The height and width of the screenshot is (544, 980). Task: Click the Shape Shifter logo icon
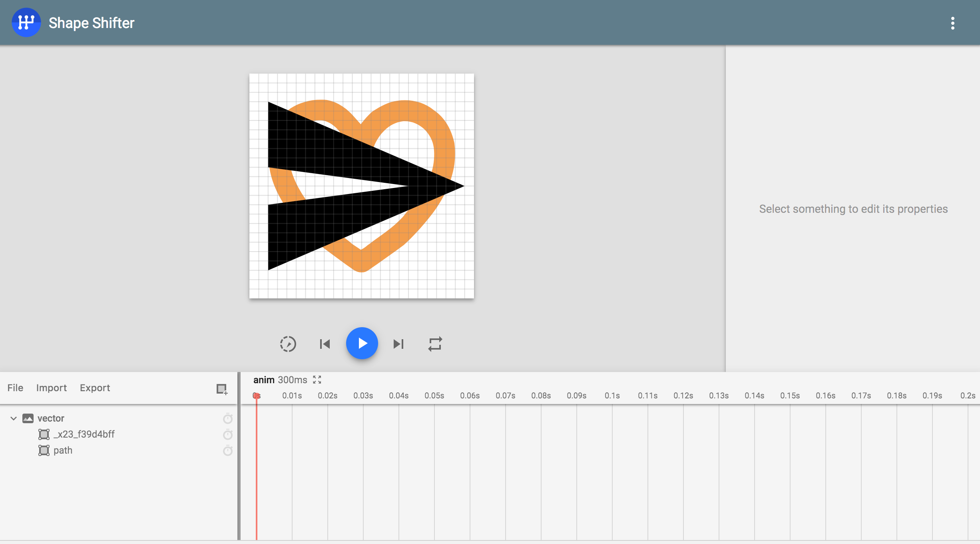tap(26, 22)
